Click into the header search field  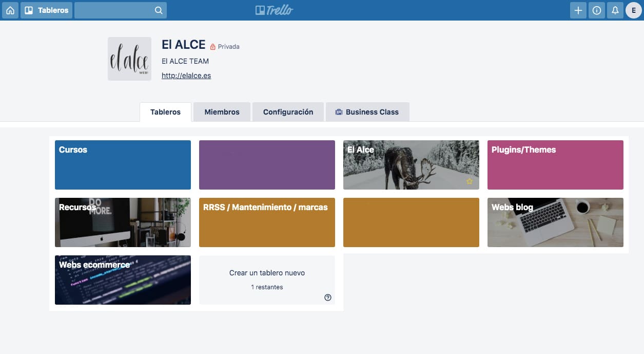(121, 10)
